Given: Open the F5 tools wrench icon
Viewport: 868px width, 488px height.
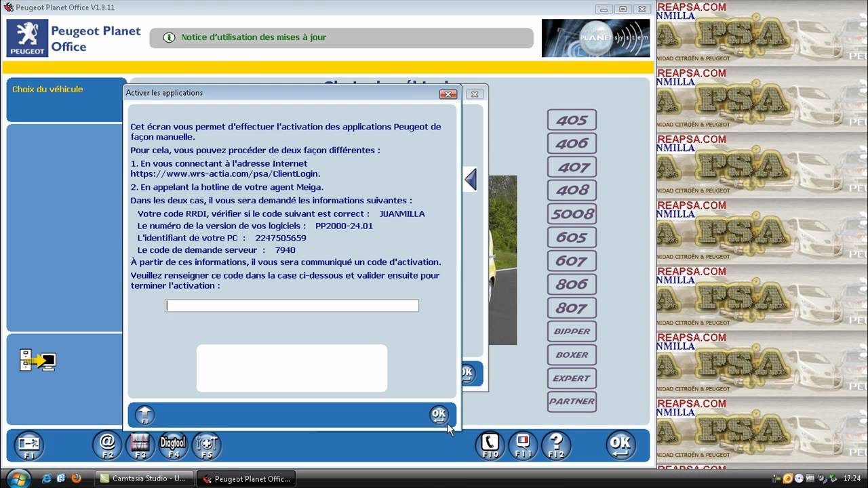Looking at the screenshot, I should pos(207,445).
